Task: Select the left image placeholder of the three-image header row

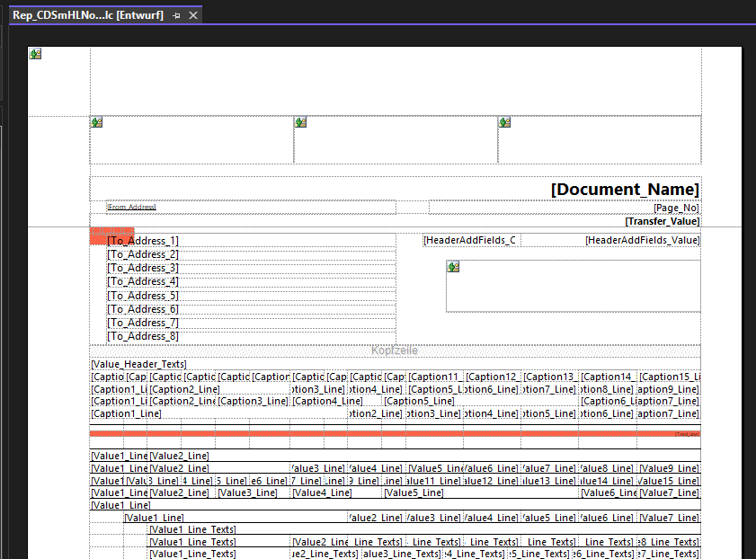Action: 191,140
